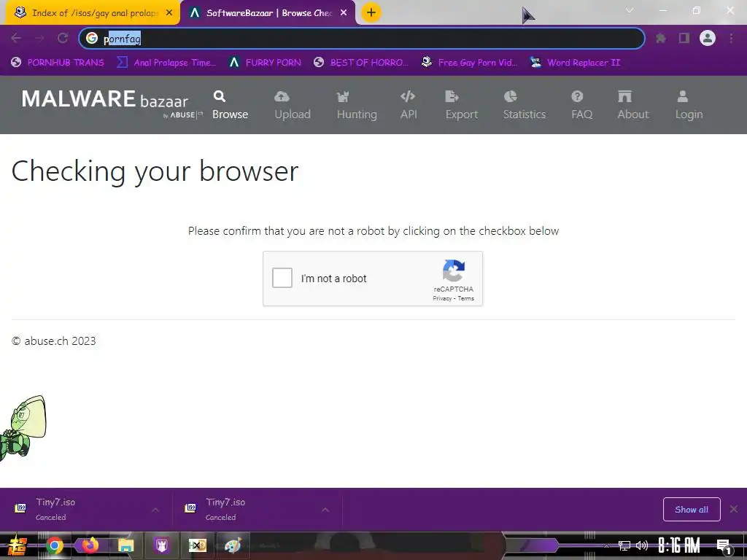Open Chrome from the taskbar

pyautogui.click(x=54, y=545)
